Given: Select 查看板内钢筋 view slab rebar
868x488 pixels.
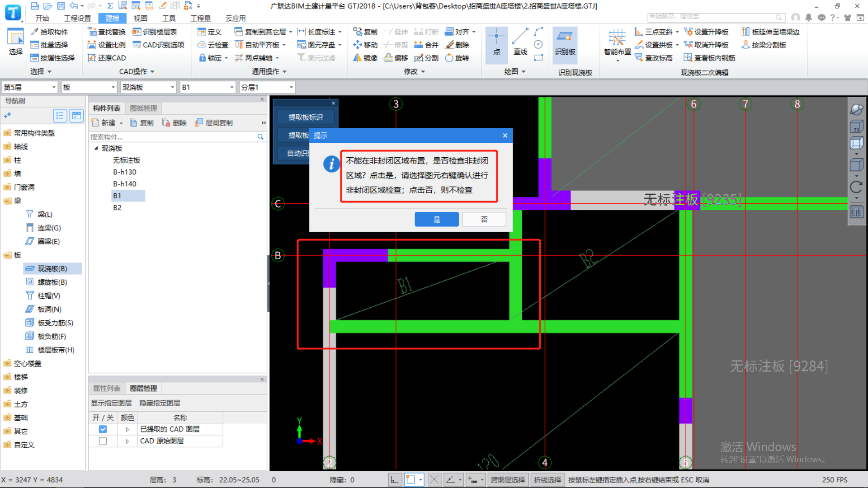Looking at the screenshot, I should coord(709,58).
